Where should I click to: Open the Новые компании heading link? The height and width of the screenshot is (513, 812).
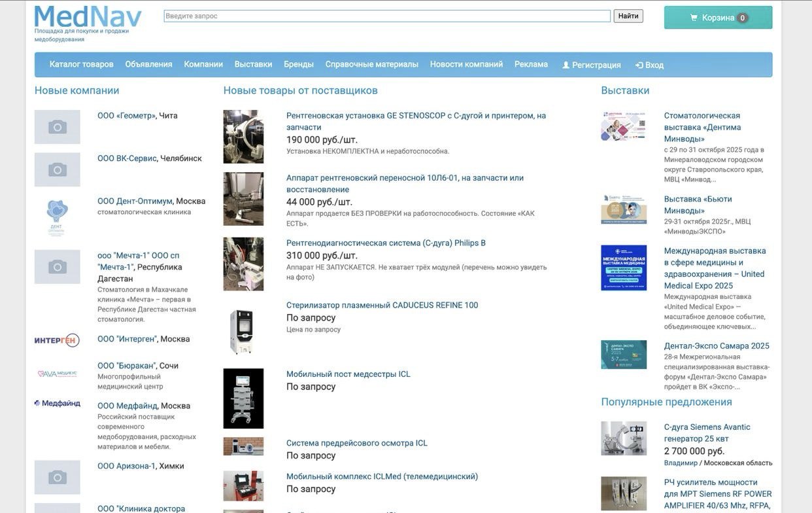77,90
